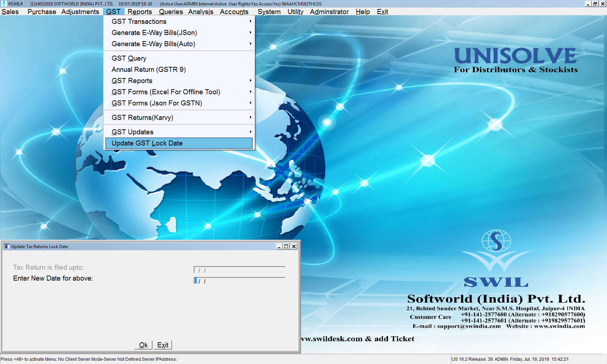This screenshot has height=364, width=607.
Task: Expand GST Returns(Karvy) submenu
Action: point(179,118)
